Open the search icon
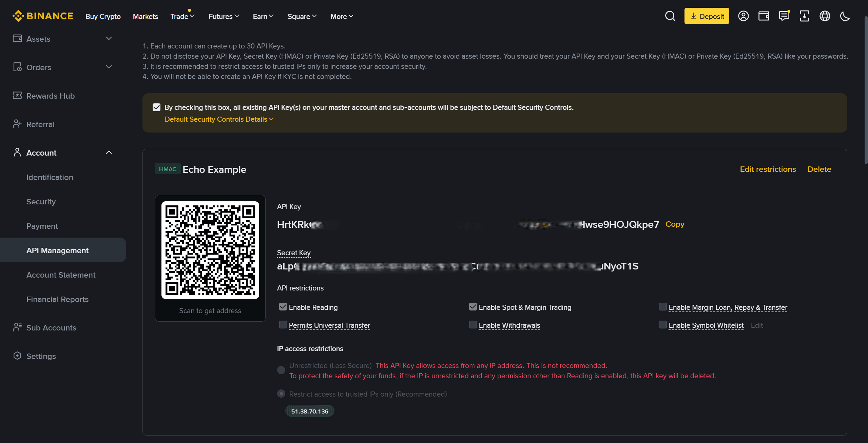Screen dimensions: 868x443 click(670, 16)
